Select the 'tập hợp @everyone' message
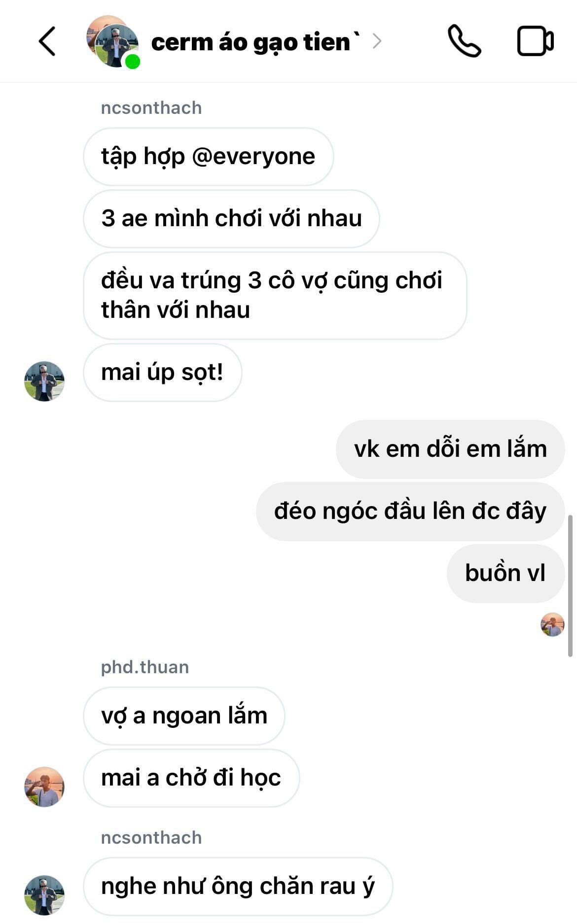 (x=208, y=157)
